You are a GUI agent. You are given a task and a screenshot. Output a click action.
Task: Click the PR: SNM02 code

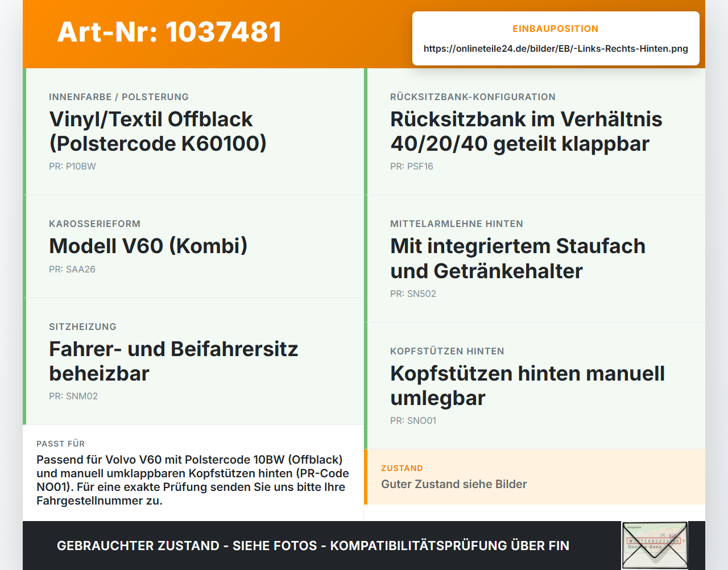[73, 396]
